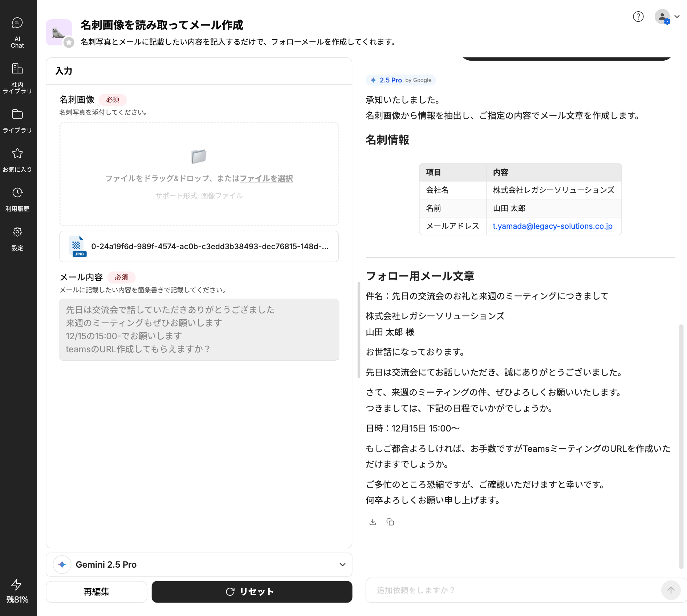Open 利用履歴 history icon
Screen dimensions: 687x616
click(x=17, y=199)
